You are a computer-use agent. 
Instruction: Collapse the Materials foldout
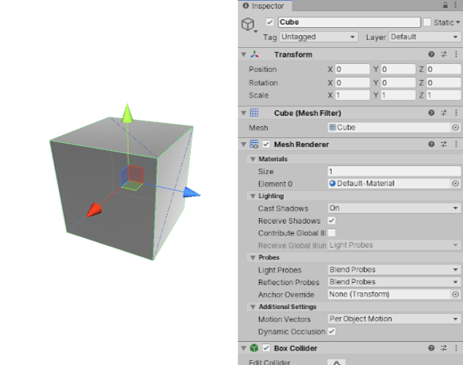[253, 159]
